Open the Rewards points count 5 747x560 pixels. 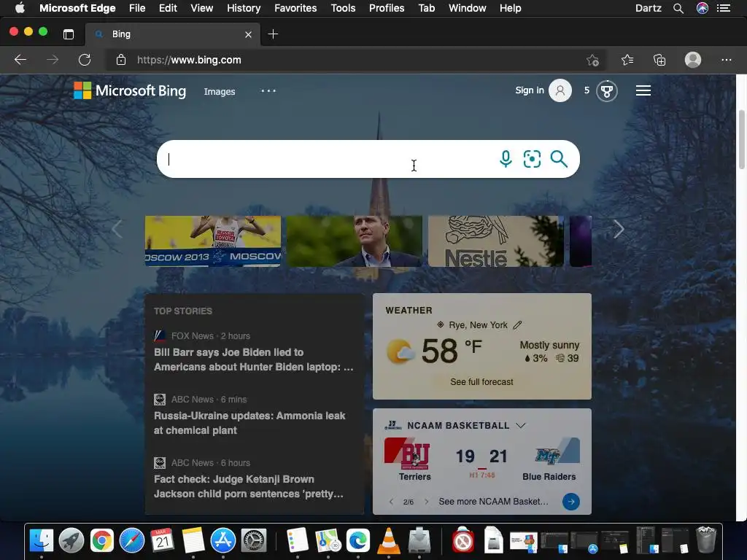click(587, 90)
